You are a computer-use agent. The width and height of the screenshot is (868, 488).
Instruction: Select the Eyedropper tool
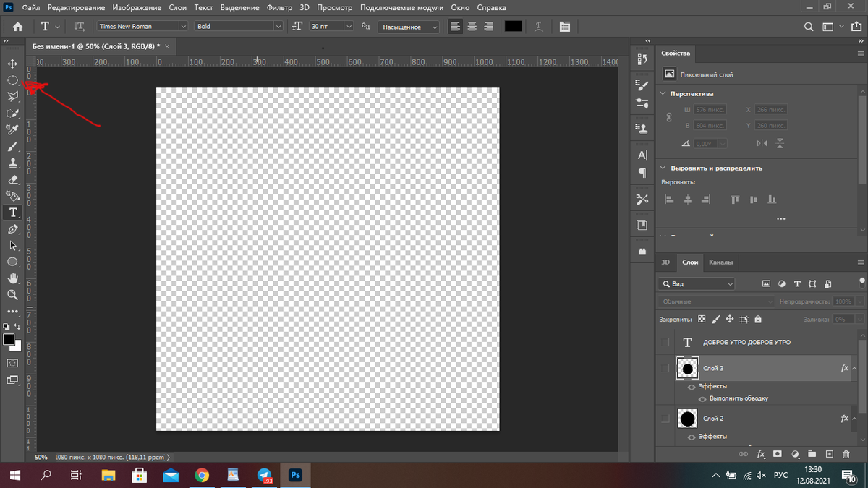pyautogui.click(x=12, y=129)
